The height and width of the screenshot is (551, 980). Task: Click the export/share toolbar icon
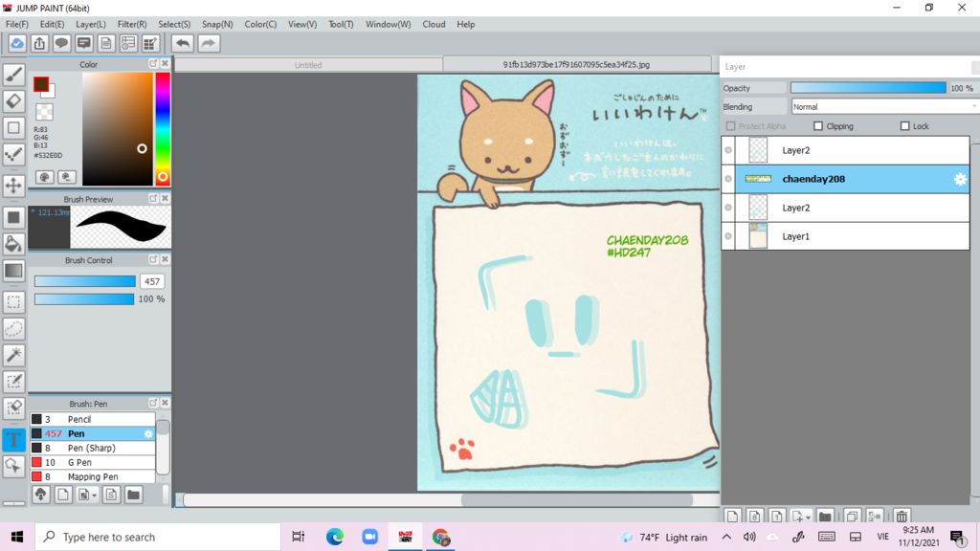coord(39,43)
